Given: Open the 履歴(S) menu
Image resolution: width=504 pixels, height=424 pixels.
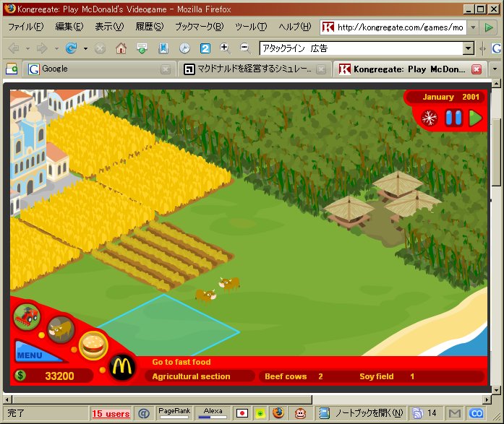Looking at the screenshot, I should [150, 27].
